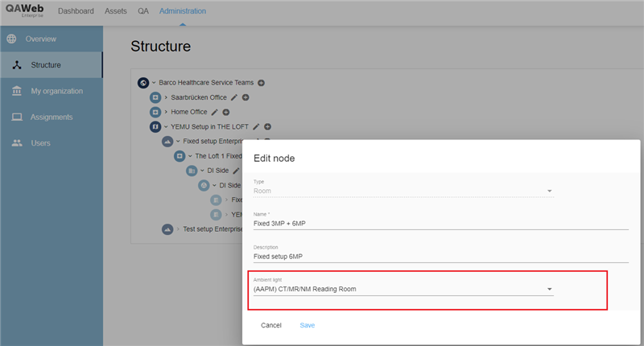
Task: Expand the Saarbrücken Office tree node
Action: click(x=166, y=97)
